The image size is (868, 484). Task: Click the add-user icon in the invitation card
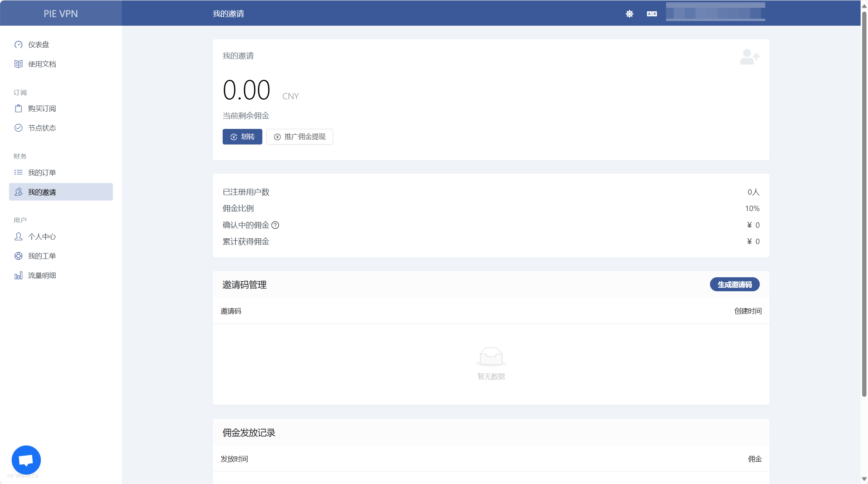pyautogui.click(x=749, y=57)
